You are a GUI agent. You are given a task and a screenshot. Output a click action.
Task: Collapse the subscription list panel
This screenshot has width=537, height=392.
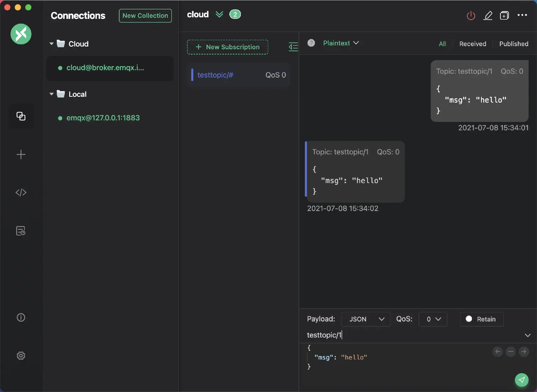coord(293,47)
